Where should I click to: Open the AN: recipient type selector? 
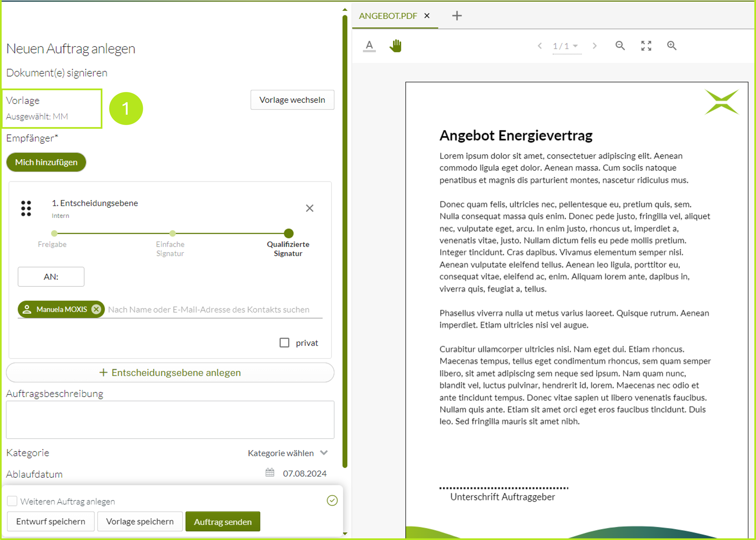point(51,277)
